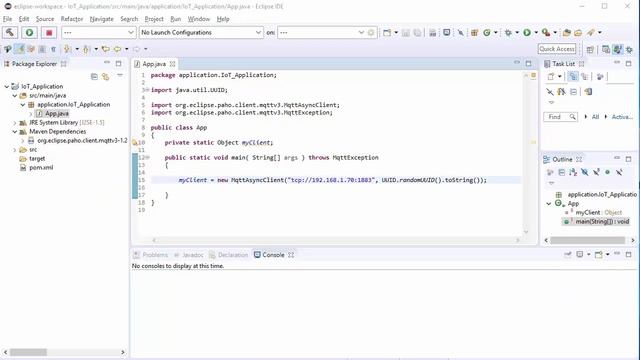
Task: Toggle Scheduled view in Task List
Action: [585, 76]
